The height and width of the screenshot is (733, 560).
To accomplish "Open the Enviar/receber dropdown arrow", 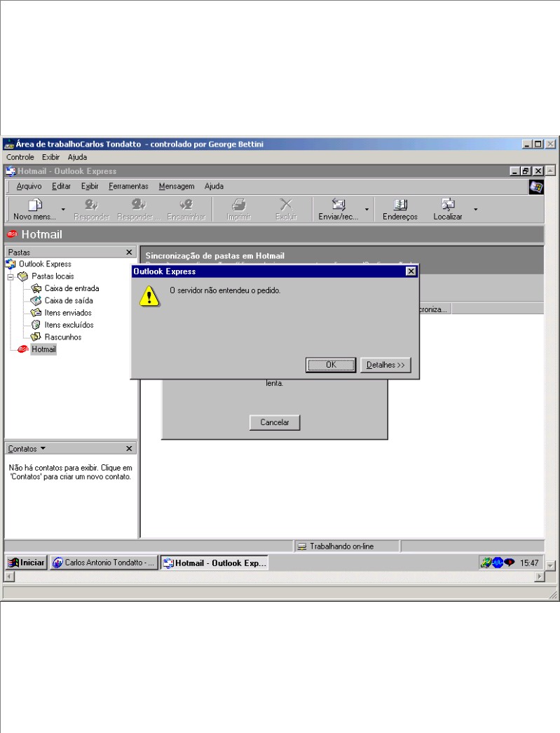I will pyautogui.click(x=367, y=210).
